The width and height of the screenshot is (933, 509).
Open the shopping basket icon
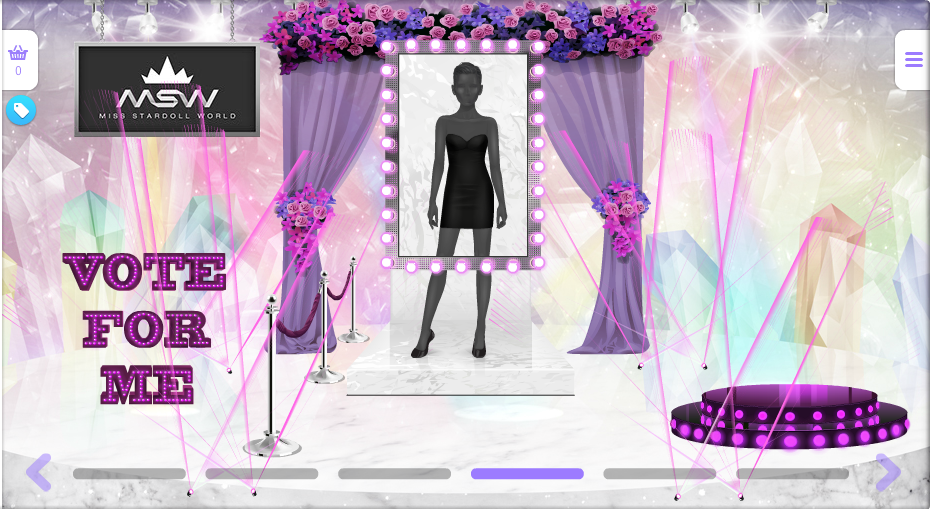18,53
